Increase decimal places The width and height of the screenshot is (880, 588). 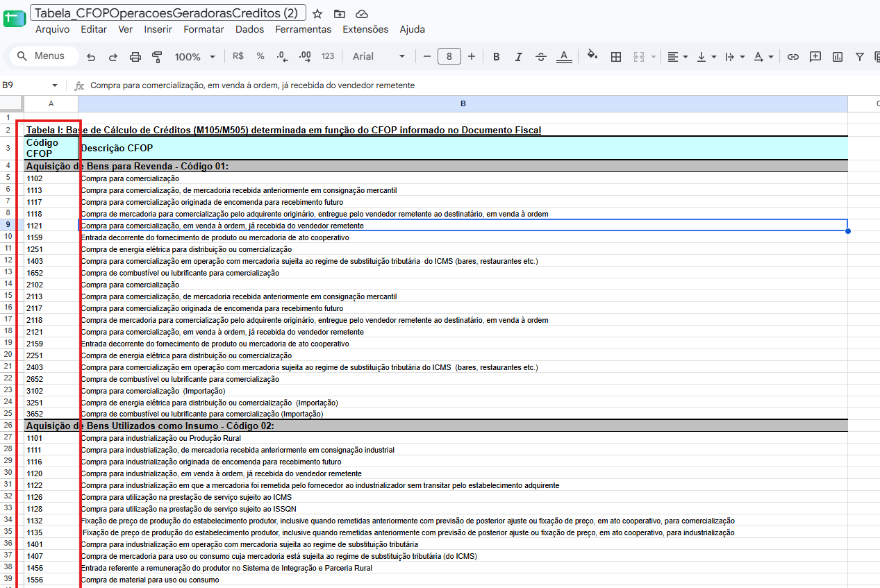coord(305,56)
